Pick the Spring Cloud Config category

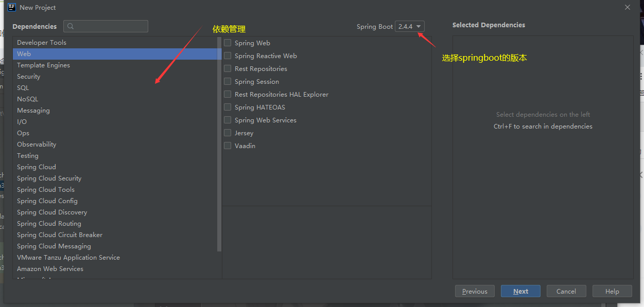tap(115, 201)
